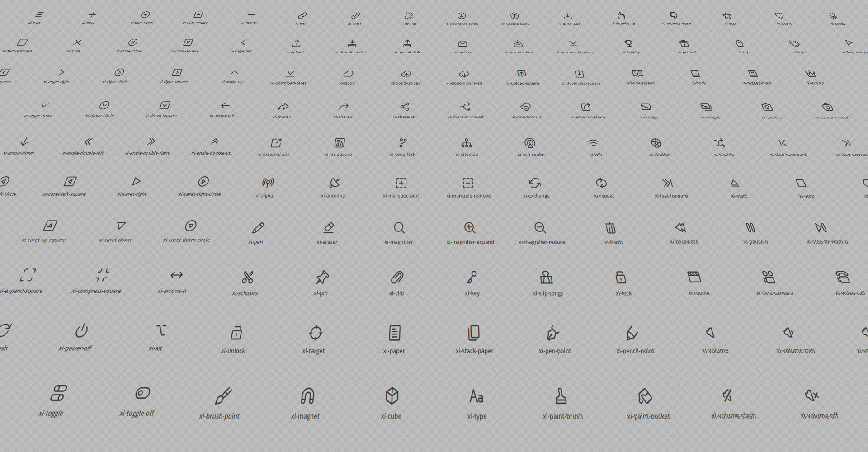The image size is (868, 452).
Task: Select the xi-cube icon
Action: click(392, 396)
